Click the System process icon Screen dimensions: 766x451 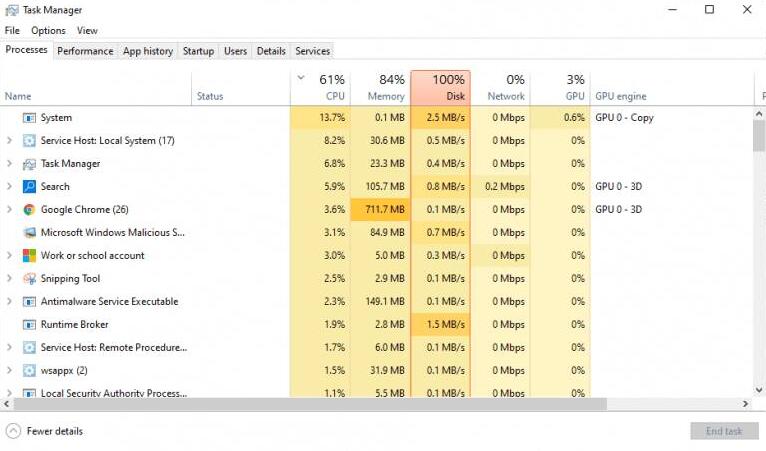(29, 118)
